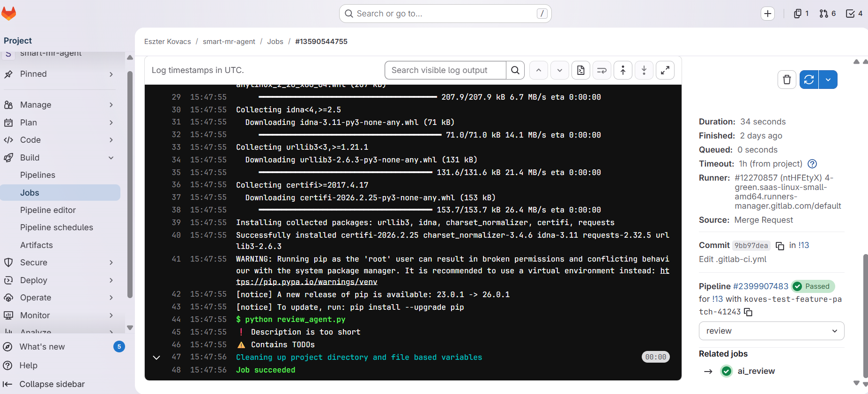Expand the Pinned sidebar section
This screenshot has height=394, width=868.
pyautogui.click(x=111, y=74)
